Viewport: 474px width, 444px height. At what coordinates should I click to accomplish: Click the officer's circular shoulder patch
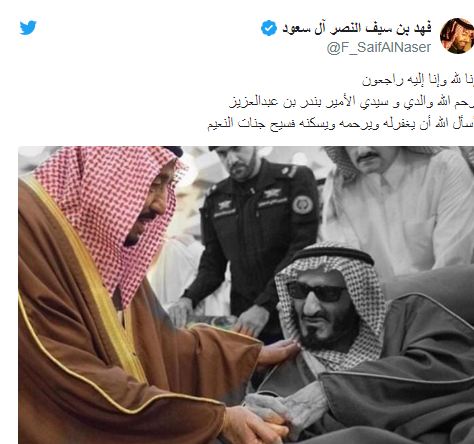coord(303,205)
